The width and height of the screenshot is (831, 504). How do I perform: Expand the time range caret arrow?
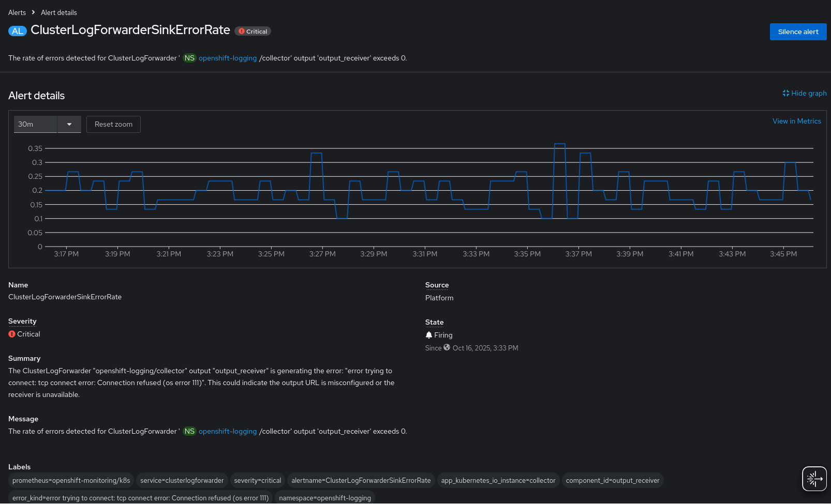pos(69,124)
